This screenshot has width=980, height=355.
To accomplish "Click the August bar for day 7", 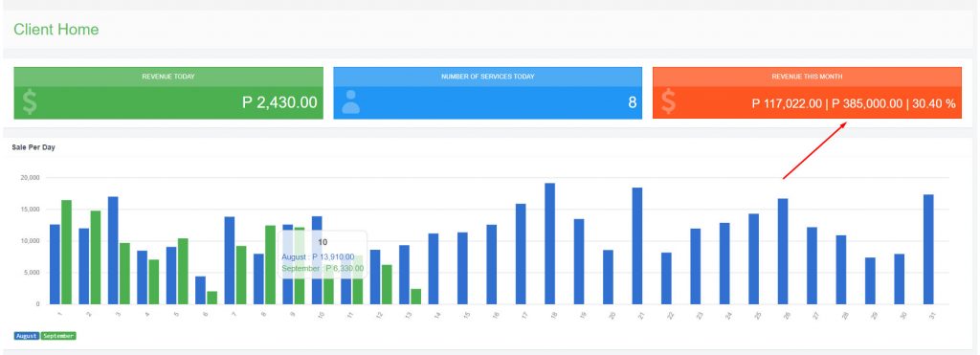I will point(230,260).
